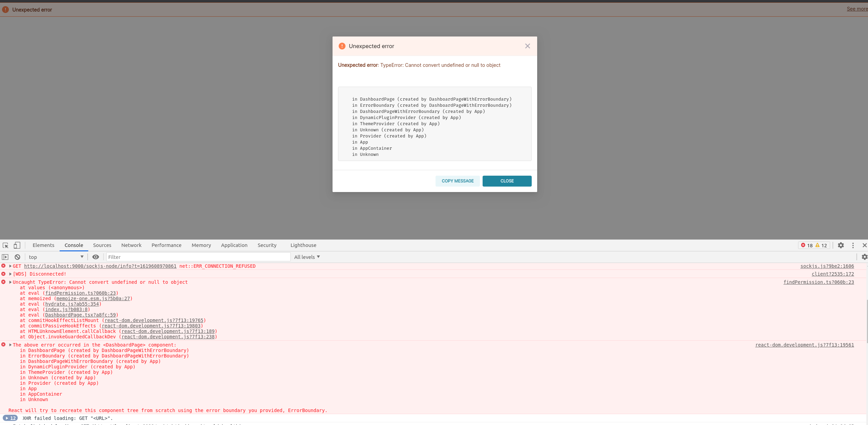The height and width of the screenshot is (425, 868).
Task: Close the Unexpected error dialog with CLOSE
Action: (x=507, y=181)
